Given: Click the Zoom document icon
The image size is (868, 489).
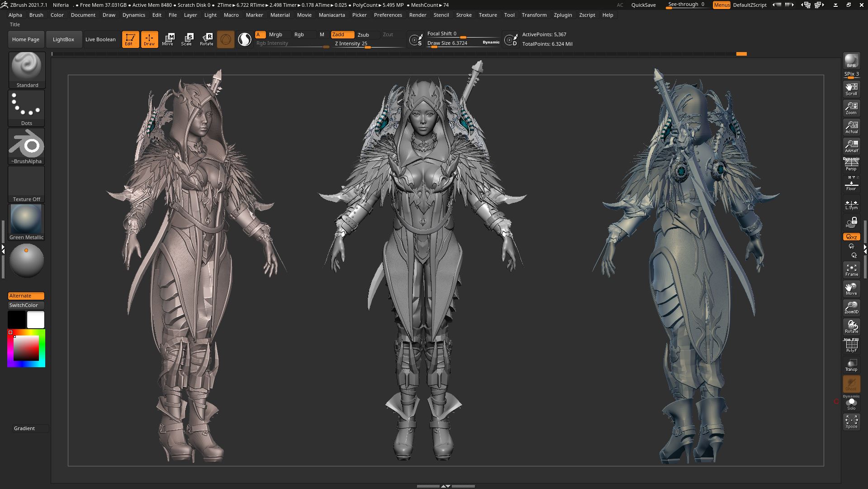Looking at the screenshot, I should coord(851,108).
